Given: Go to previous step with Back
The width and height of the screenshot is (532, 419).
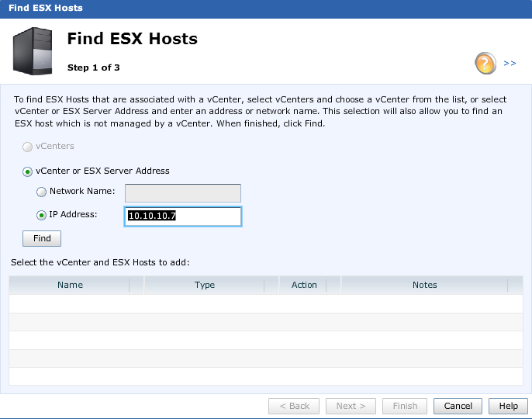Looking at the screenshot, I should point(294,406).
